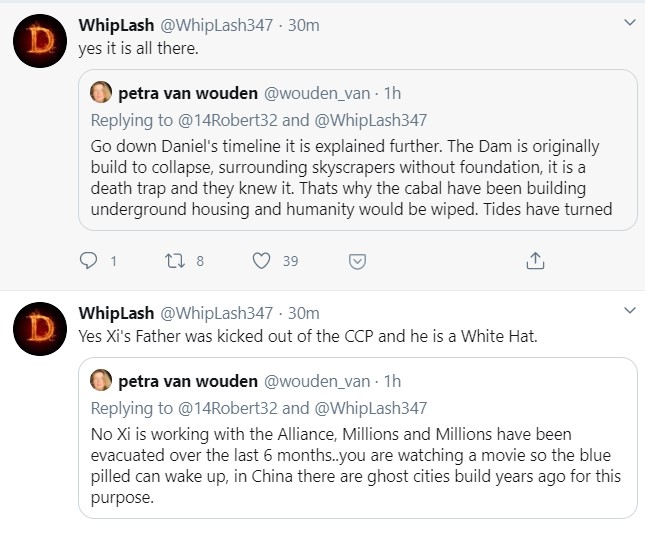
Task: Like the first tweet with heart icon
Action: tap(261, 261)
